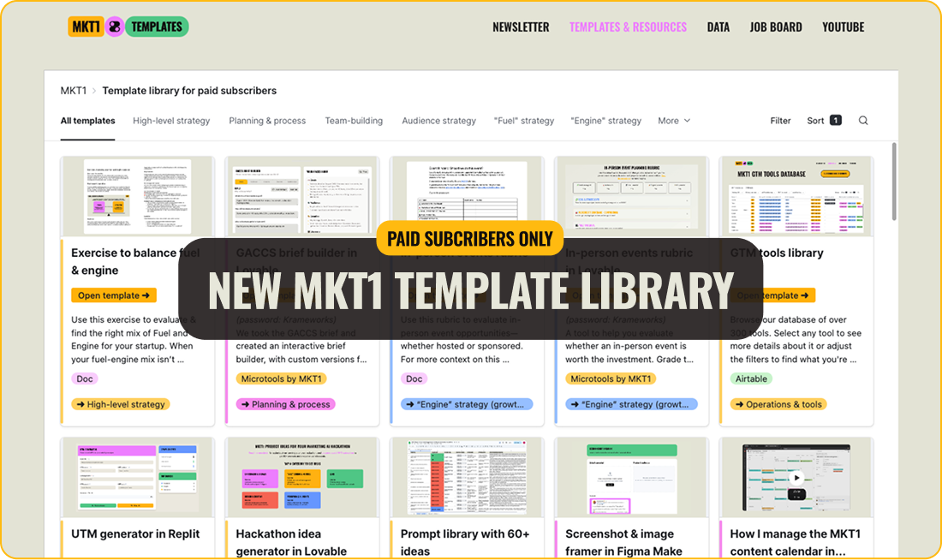Open TEMPLATES & RESOURCES nav item
Viewport: 942px width, 560px height.
coord(628,27)
